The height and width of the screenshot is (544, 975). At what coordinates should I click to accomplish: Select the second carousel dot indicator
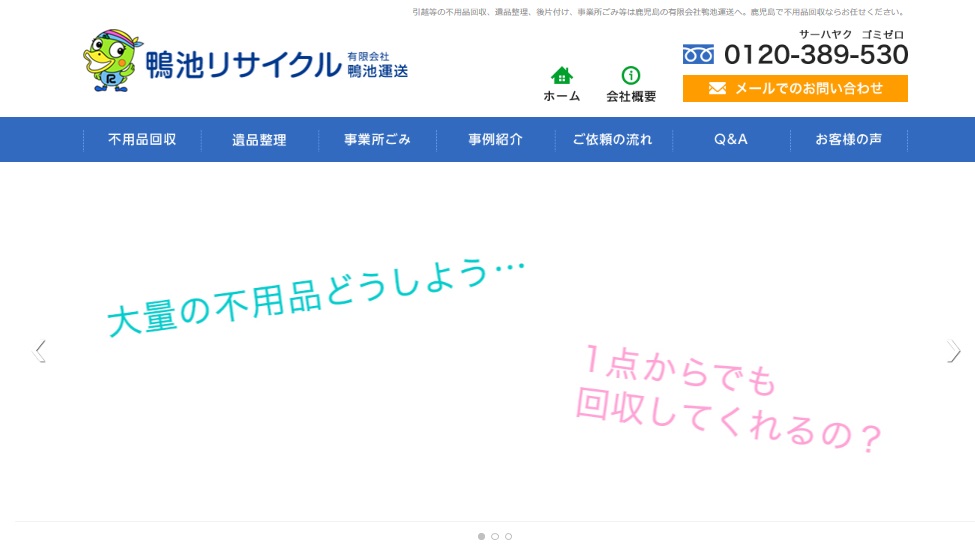495,537
